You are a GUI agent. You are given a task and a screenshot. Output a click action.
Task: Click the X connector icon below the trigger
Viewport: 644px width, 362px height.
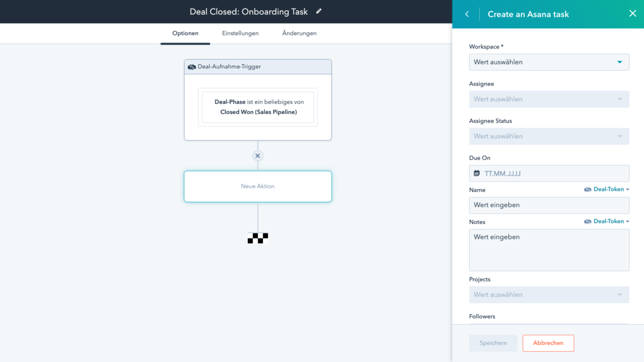click(258, 156)
